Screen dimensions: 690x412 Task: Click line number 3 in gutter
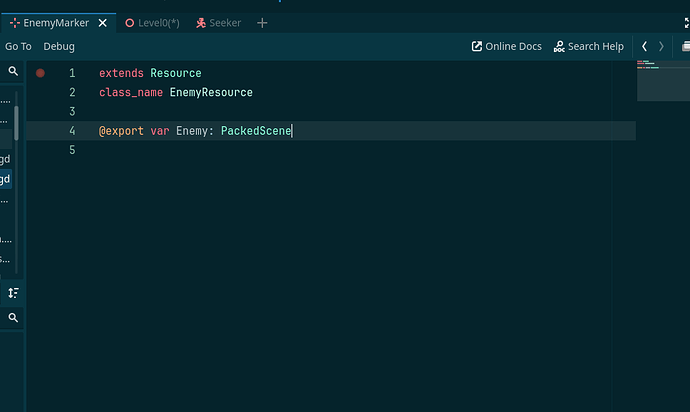[72, 112]
